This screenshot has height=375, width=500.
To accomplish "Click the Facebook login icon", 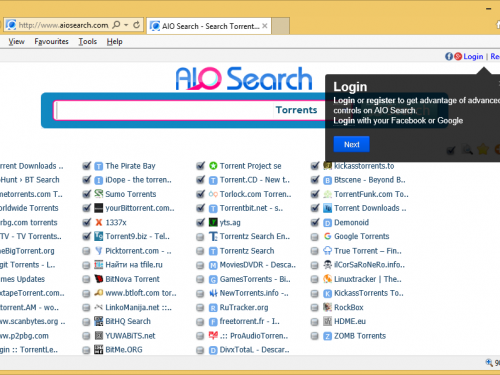I will click(x=449, y=56).
